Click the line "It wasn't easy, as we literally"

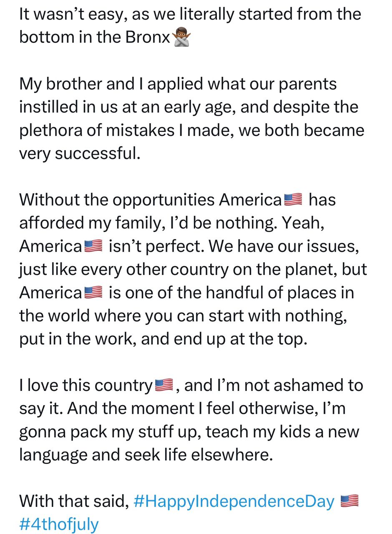click(190, 14)
